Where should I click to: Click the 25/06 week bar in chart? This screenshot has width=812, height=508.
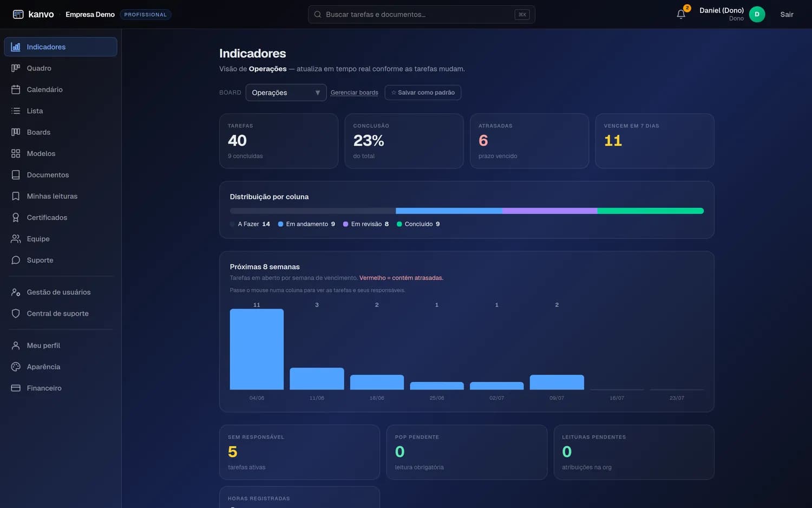437,386
